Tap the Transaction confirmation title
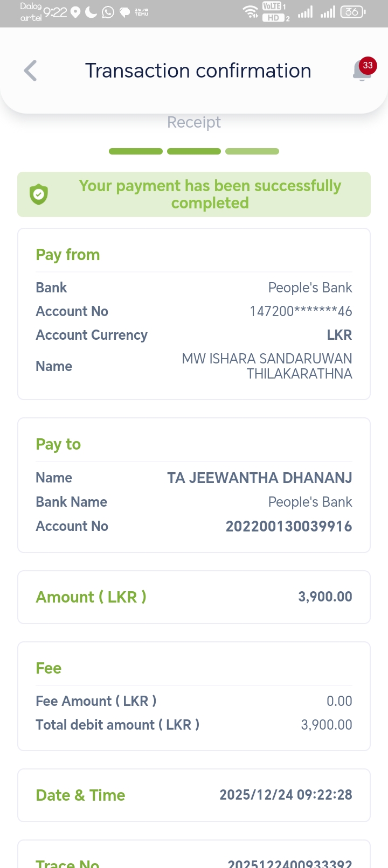Screen dimensions: 388x868 (x=198, y=71)
